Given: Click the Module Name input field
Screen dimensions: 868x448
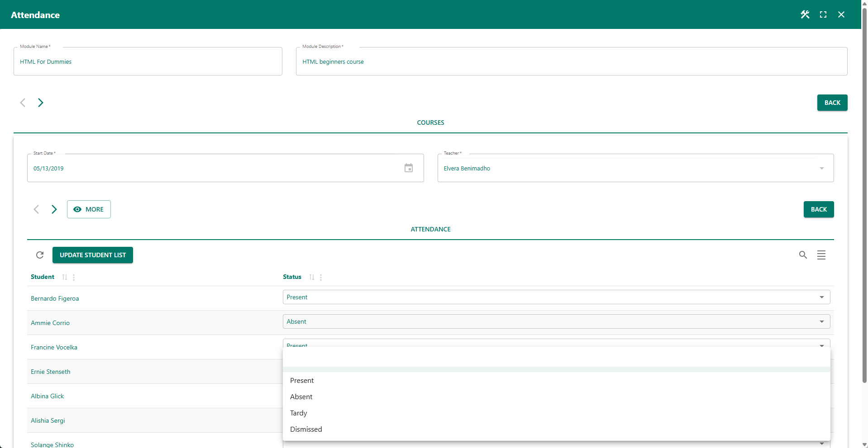Looking at the screenshot, I should [x=148, y=61].
